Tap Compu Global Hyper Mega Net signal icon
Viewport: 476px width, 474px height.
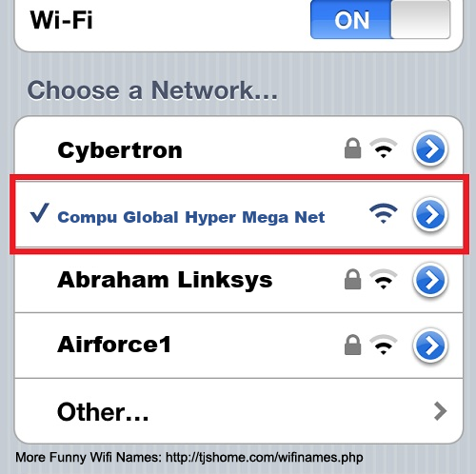384,213
